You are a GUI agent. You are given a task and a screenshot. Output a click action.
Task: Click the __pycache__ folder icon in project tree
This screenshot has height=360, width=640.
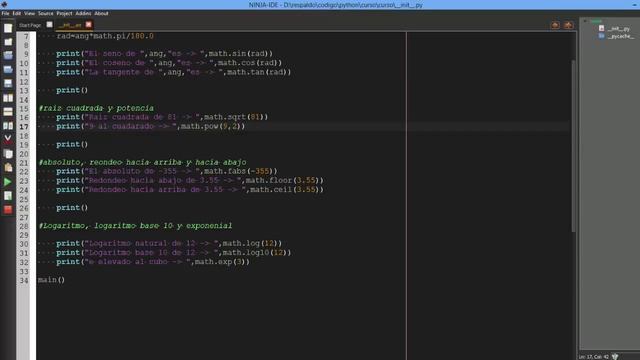[x=602, y=36]
